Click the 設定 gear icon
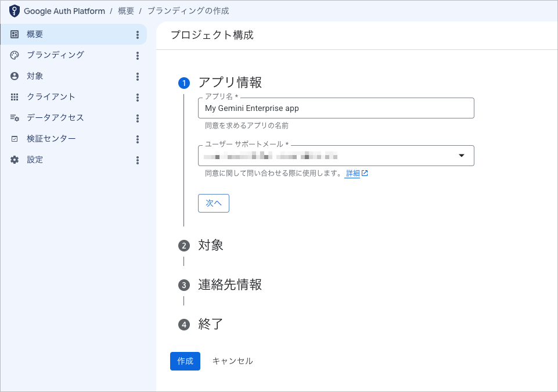Image resolution: width=558 pixels, height=392 pixels. (15, 160)
